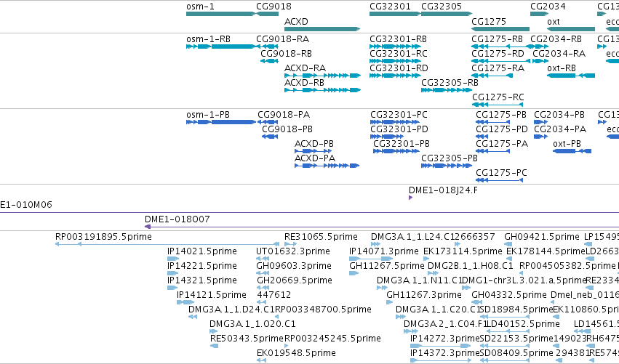Open the LD40152.5prime EST label
This screenshot has height=364, width=619.
pyautogui.click(x=523, y=324)
